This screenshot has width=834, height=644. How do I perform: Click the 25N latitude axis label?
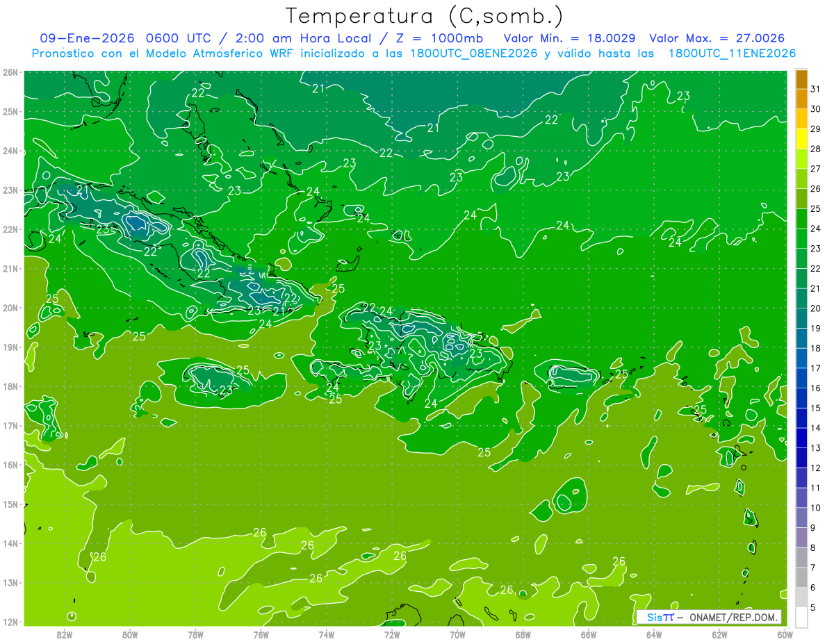tap(10, 111)
